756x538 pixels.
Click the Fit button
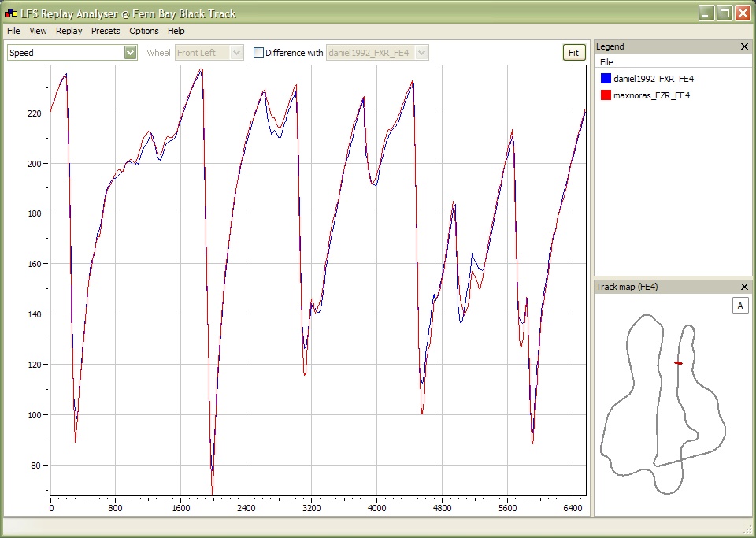[574, 53]
